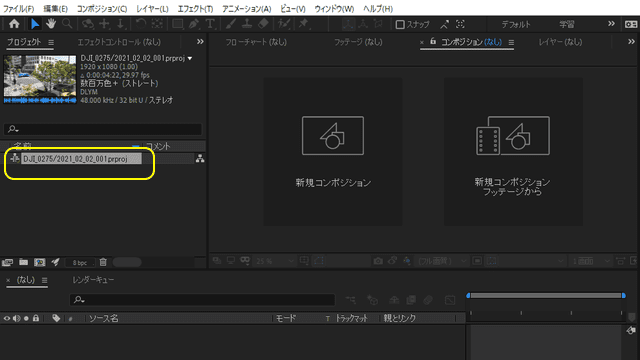
Task: Click the Project panel search field
Action: (103, 129)
